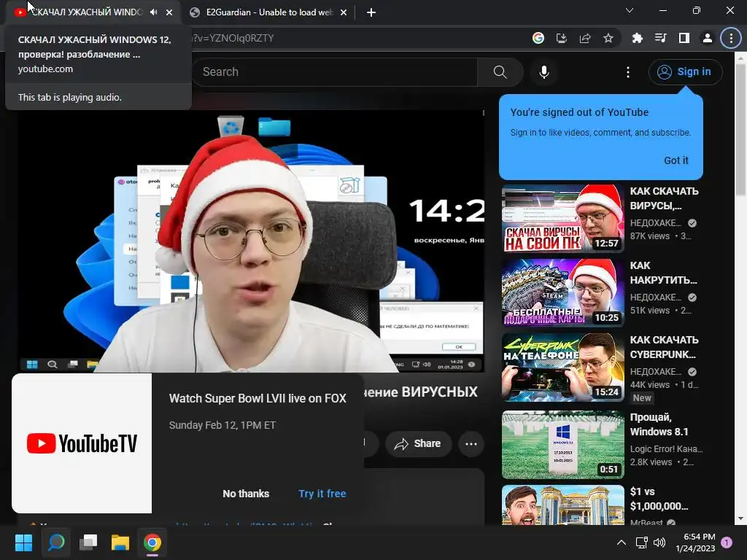Image resolution: width=747 pixels, height=560 pixels.
Task: Open video title КАК СКАЧАТЬ CYBERPUNK
Action: [664, 346]
